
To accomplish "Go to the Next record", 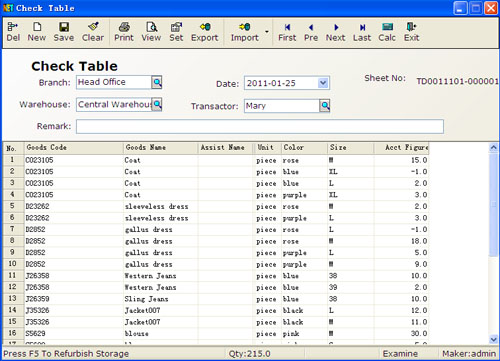I will point(335,32).
